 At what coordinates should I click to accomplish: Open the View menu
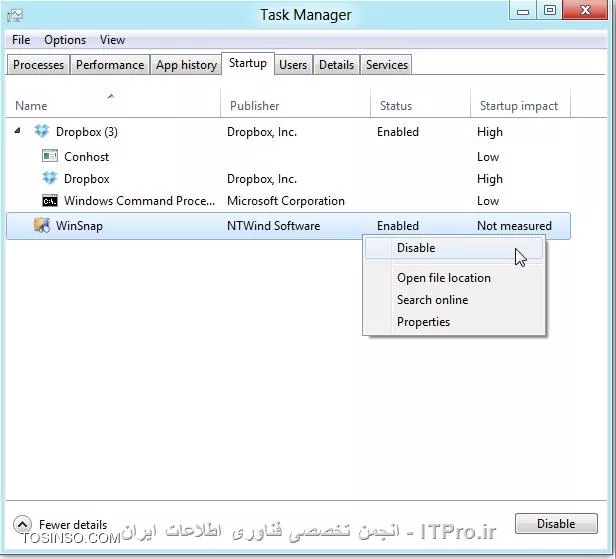tap(112, 40)
